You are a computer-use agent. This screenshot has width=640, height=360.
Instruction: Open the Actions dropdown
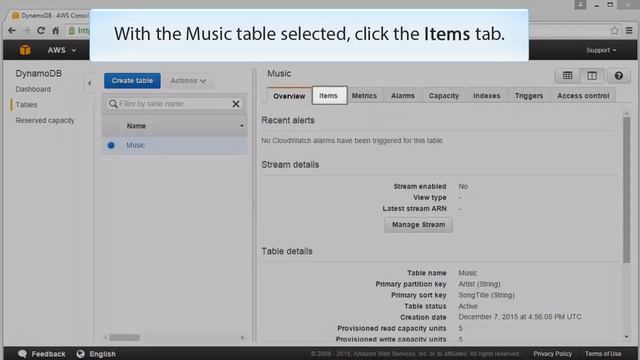[188, 81]
